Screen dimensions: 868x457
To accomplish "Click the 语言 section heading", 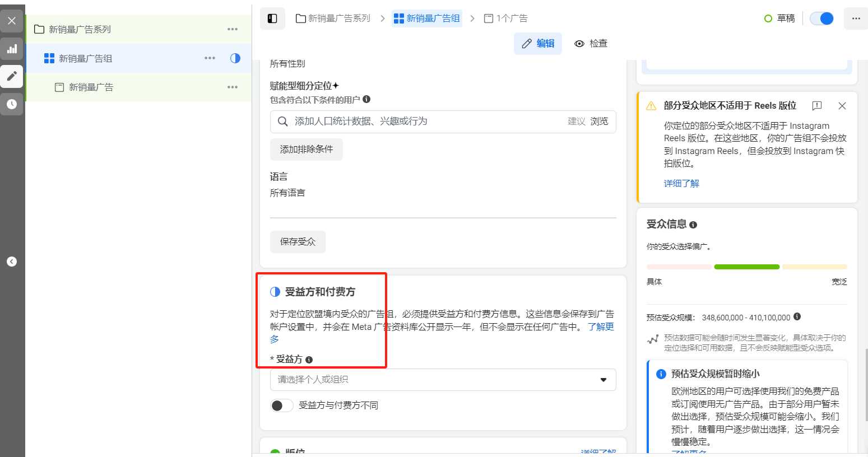I will (278, 177).
